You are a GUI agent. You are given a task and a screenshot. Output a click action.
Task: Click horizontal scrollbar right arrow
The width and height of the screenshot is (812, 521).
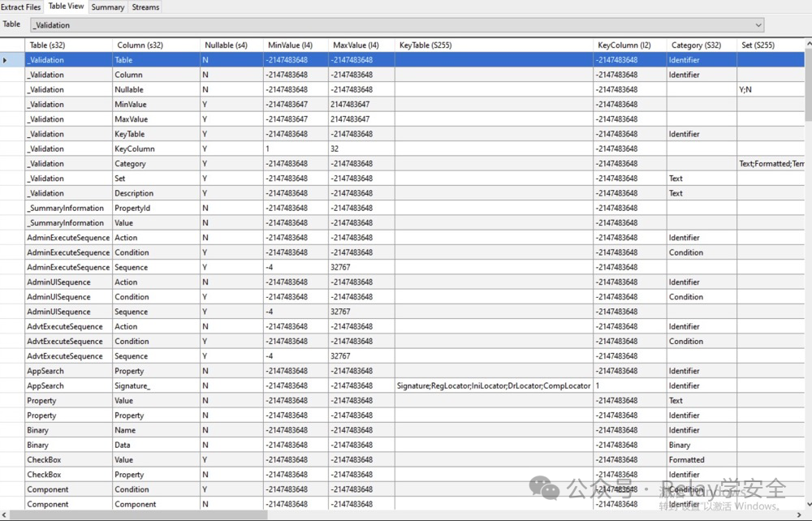tap(800, 515)
